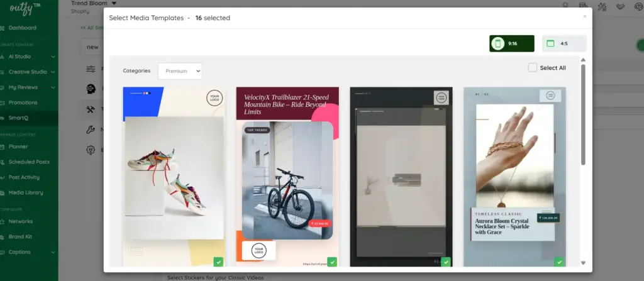
Task: Expand the My Reviews sidebar chevron
Action: [53, 87]
